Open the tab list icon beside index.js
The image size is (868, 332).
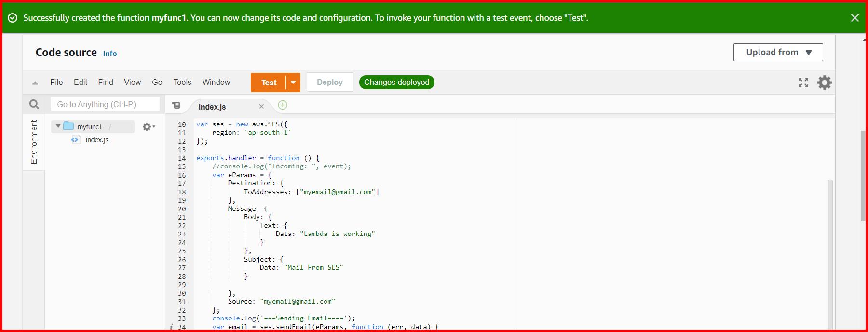(x=176, y=105)
